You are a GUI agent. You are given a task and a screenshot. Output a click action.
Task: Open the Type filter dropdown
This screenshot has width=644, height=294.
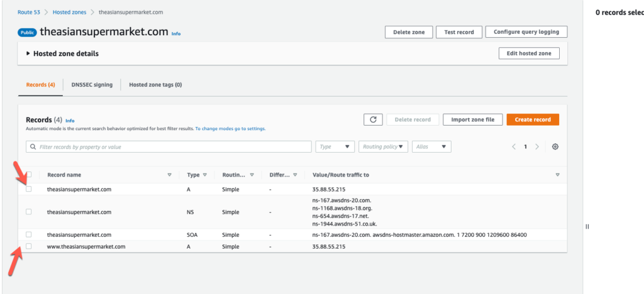tap(335, 146)
